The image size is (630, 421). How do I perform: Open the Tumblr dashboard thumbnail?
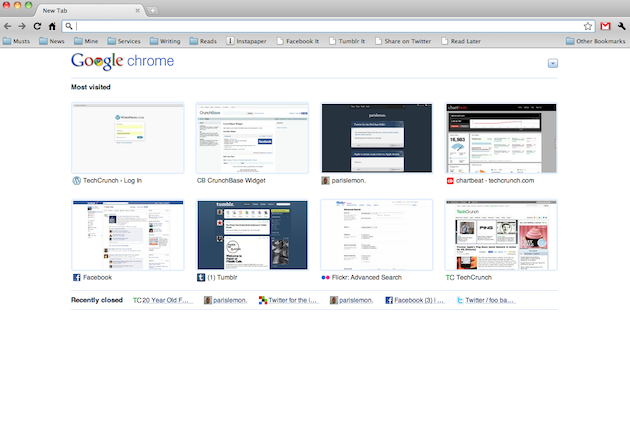tap(252, 235)
